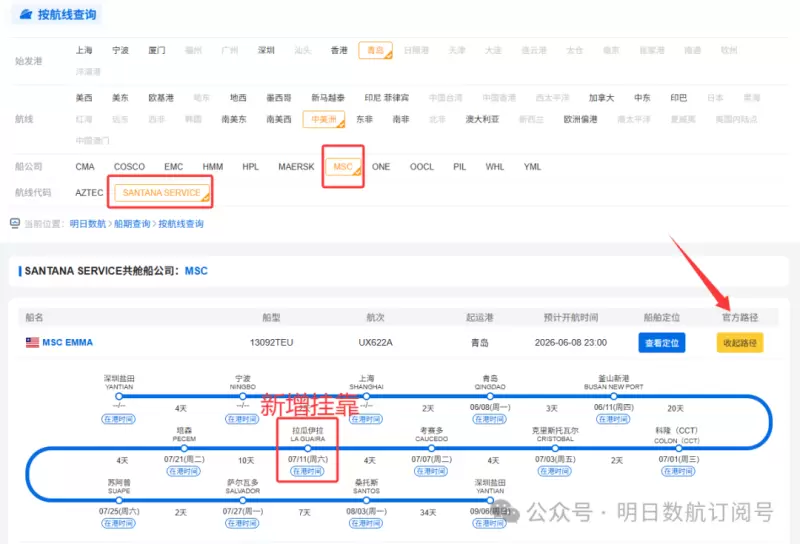Filter by carrier MAERSK
This screenshot has height=544, width=800.
pyautogui.click(x=296, y=166)
